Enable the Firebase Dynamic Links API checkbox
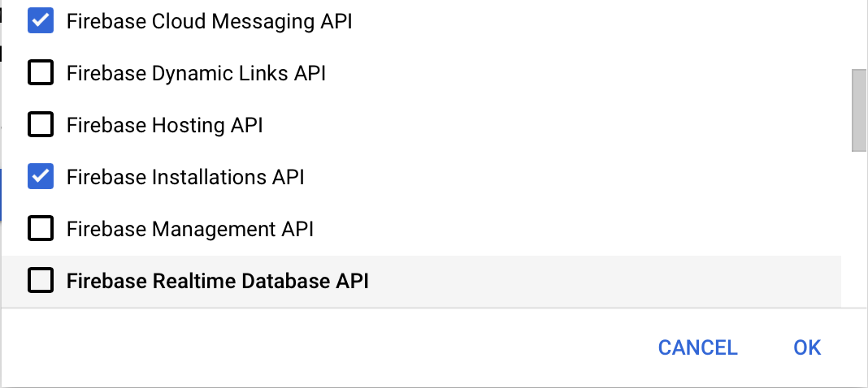This screenshot has width=868, height=388. point(41,73)
